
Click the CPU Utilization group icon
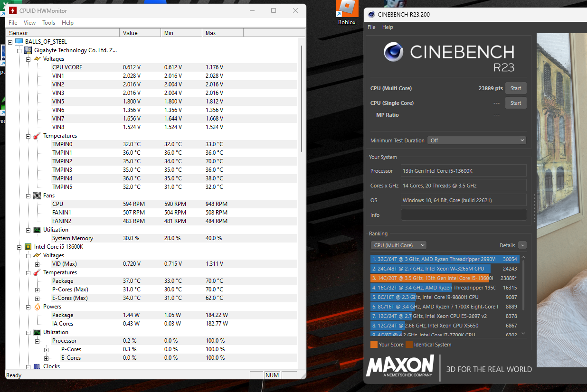[x=37, y=332]
